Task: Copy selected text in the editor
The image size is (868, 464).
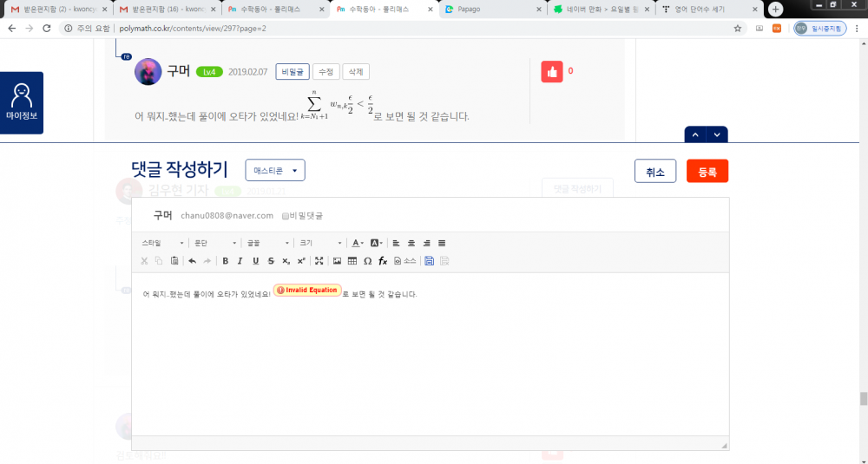Action: (159, 261)
